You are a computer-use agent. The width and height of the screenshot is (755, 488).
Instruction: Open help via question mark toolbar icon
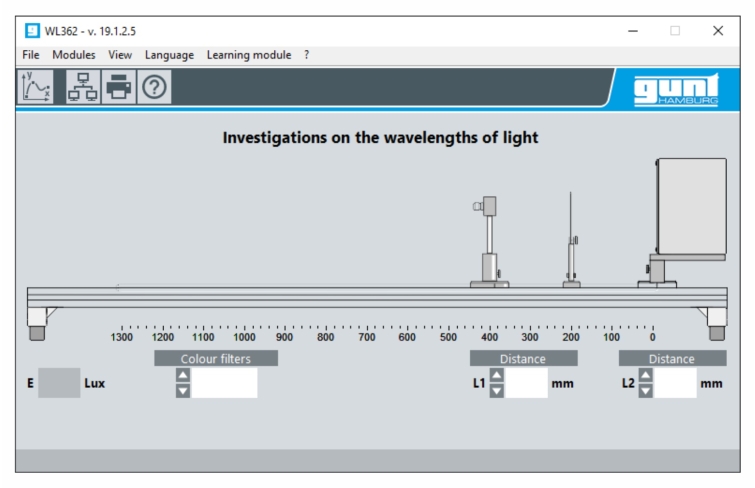[154, 87]
